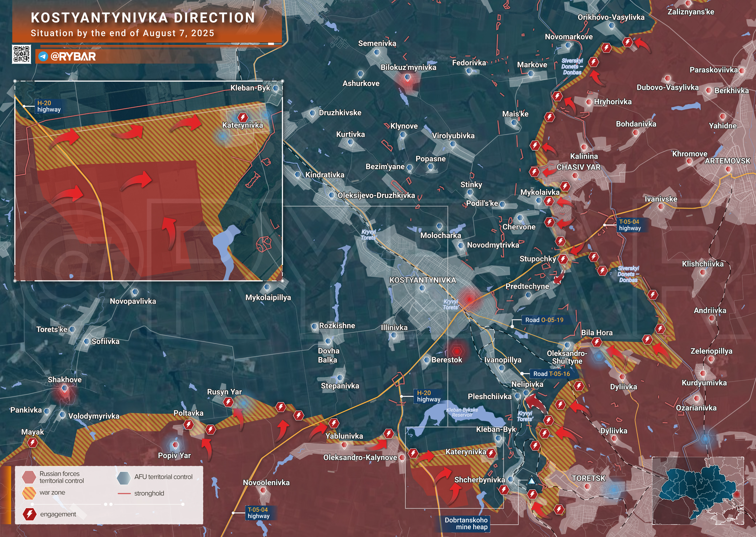Click the engagement marker at Mayak
The image size is (756, 537).
point(32,443)
